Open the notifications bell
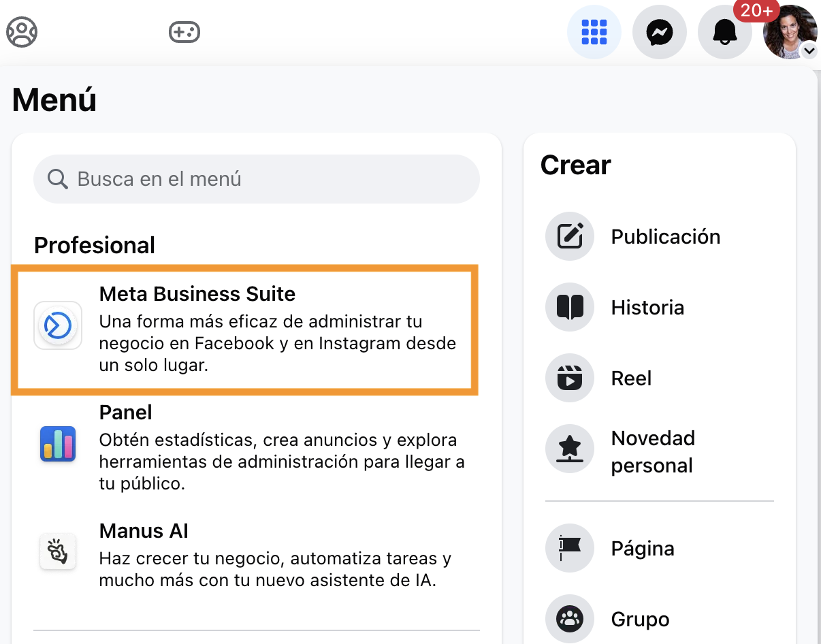 (x=725, y=32)
